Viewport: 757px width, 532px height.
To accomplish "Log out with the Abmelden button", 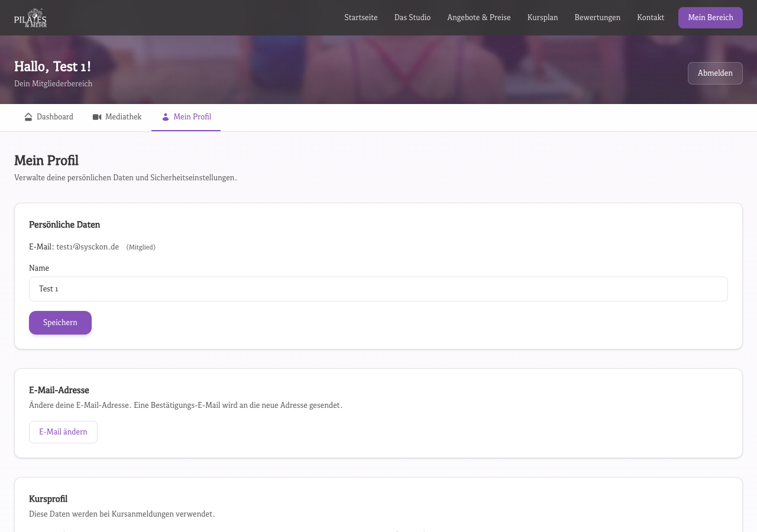I will coord(715,73).
